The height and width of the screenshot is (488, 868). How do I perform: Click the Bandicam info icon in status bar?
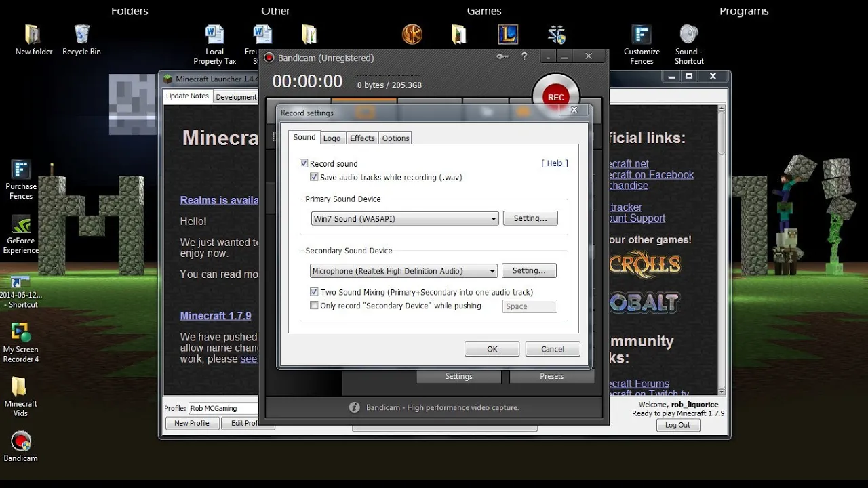coord(354,407)
